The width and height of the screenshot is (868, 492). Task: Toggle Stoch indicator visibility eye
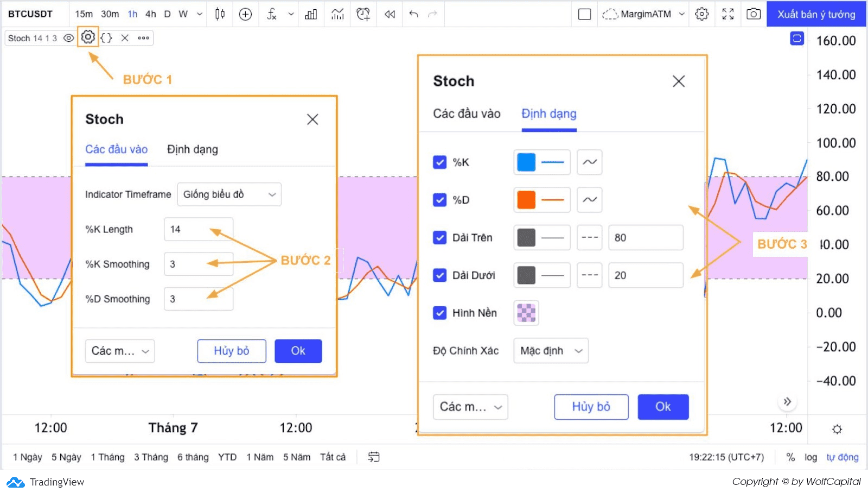69,38
